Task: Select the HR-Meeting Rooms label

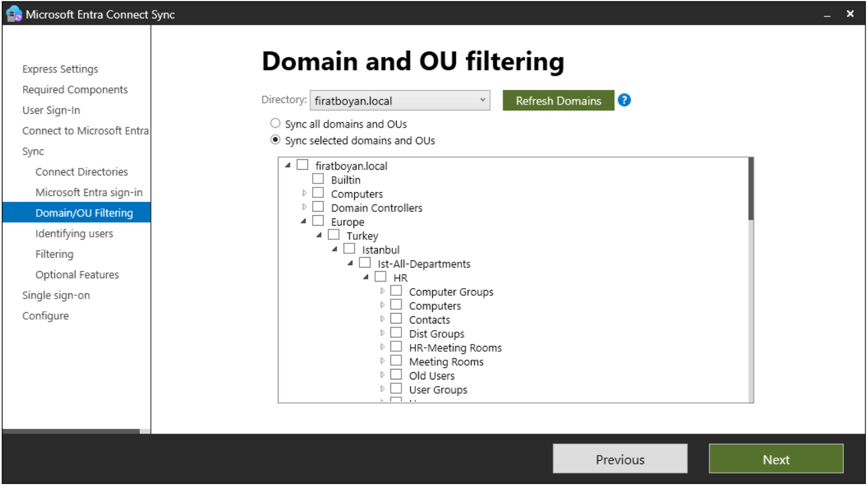Action: pos(455,348)
